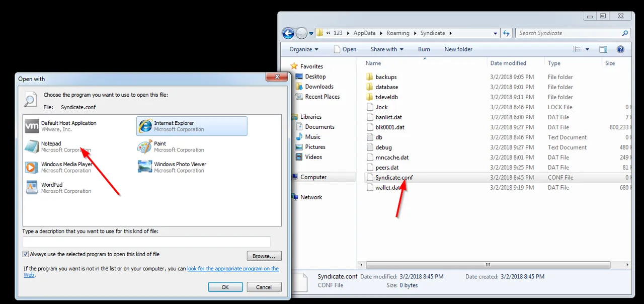
Task: Click Browse... button
Action: tap(264, 256)
